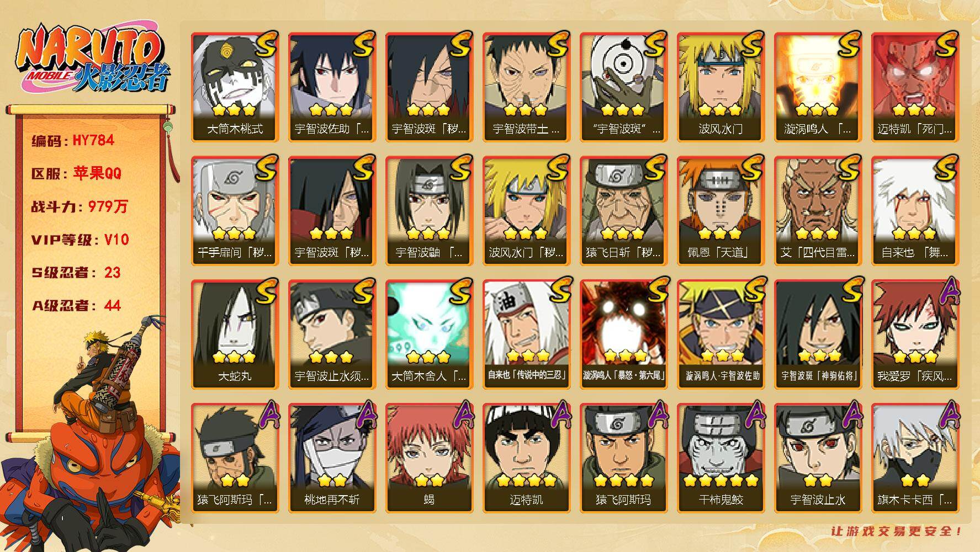Viewport: 980px width, 552px height.
Task: Choose the 佩恩「天道」 card
Action: 721,211
